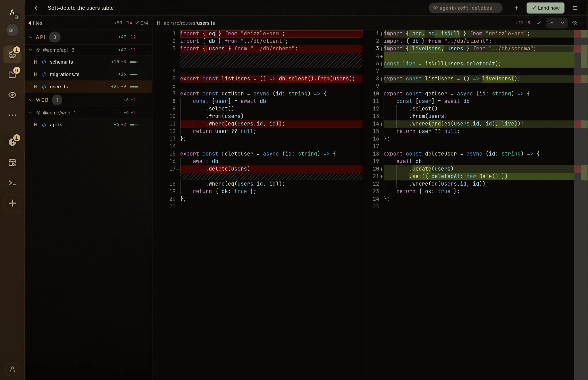Open the files folder icon with badge 6
Viewport: 588px width, 380px height.
click(x=12, y=74)
